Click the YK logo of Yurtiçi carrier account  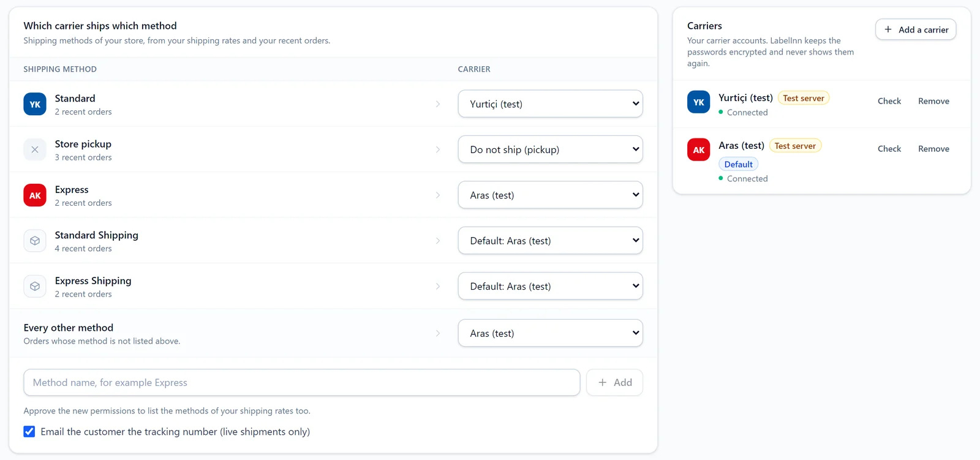pyautogui.click(x=699, y=102)
